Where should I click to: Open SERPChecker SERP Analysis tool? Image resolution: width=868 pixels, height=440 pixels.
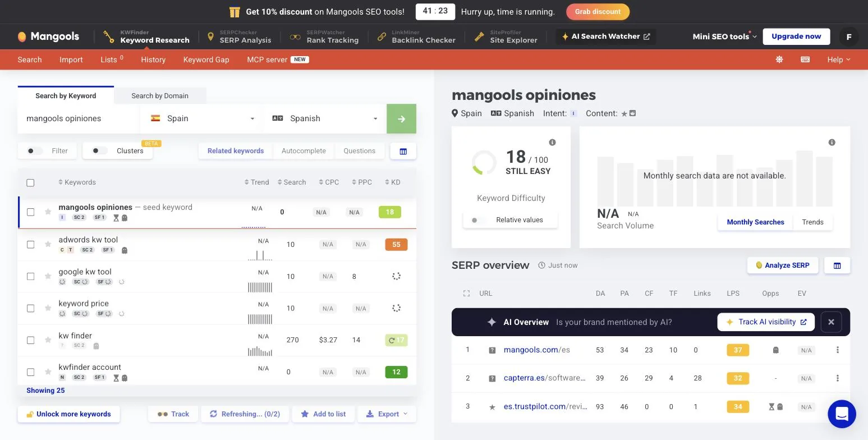coord(239,36)
